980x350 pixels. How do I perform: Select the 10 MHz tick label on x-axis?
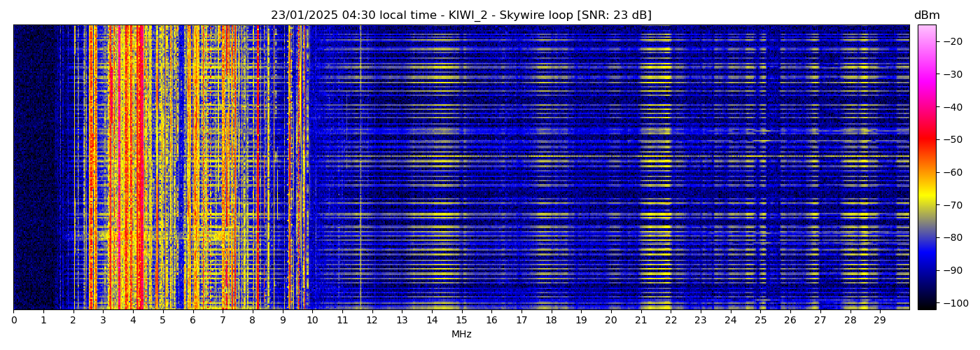pyautogui.click(x=312, y=320)
